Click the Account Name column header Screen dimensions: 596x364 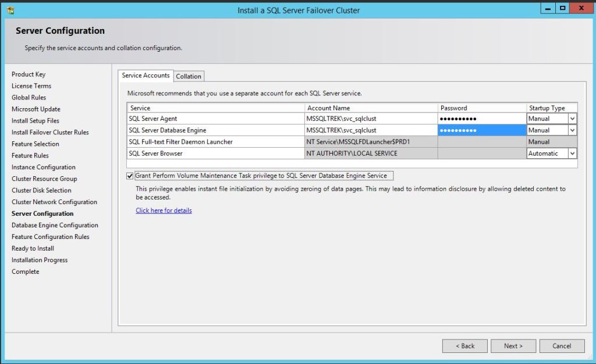click(371, 108)
